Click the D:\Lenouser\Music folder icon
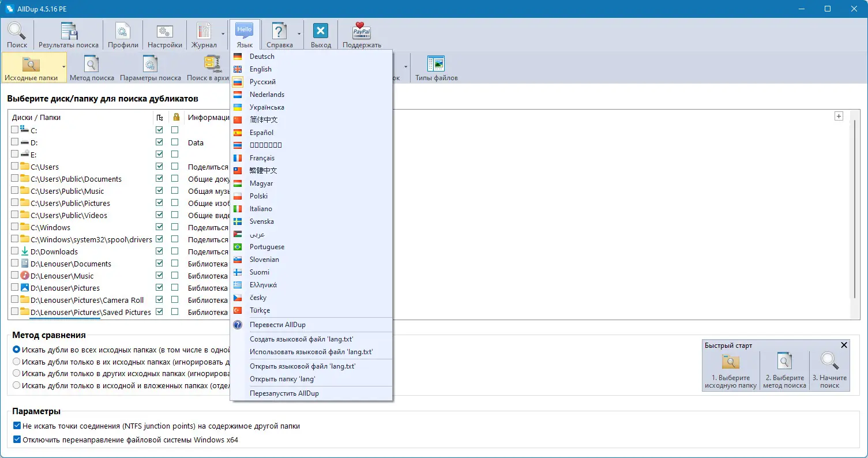The width and height of the screenshot is (868, 458). (x=25, y=276)
